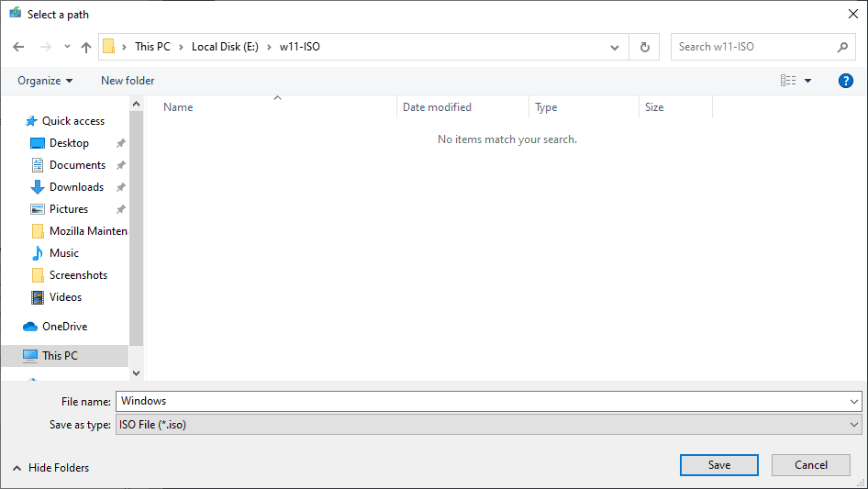
Task: Open the Save as type dropdown
Action: 487,425
